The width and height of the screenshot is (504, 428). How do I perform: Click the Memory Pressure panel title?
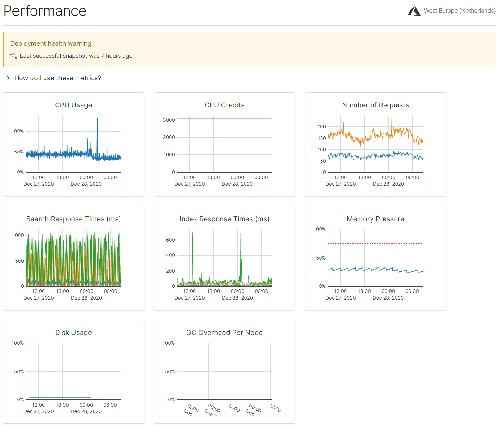click(x=375, y=219)
